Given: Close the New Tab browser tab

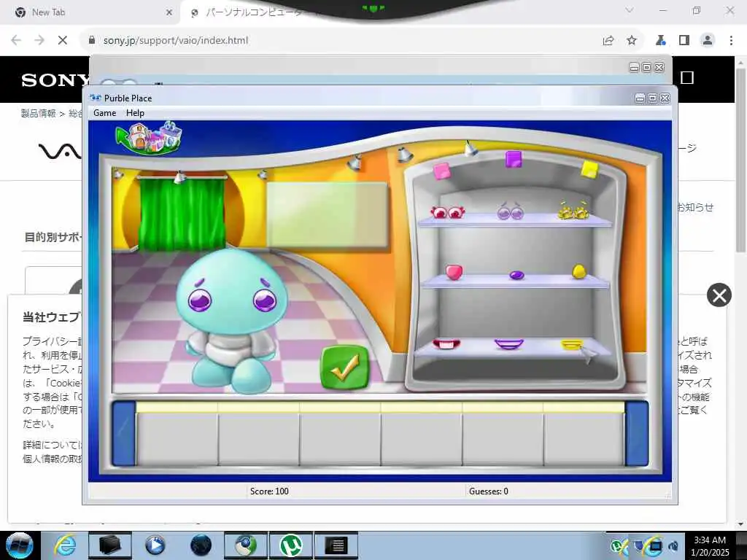Looking at the screenshot, I should click(169, 13).
